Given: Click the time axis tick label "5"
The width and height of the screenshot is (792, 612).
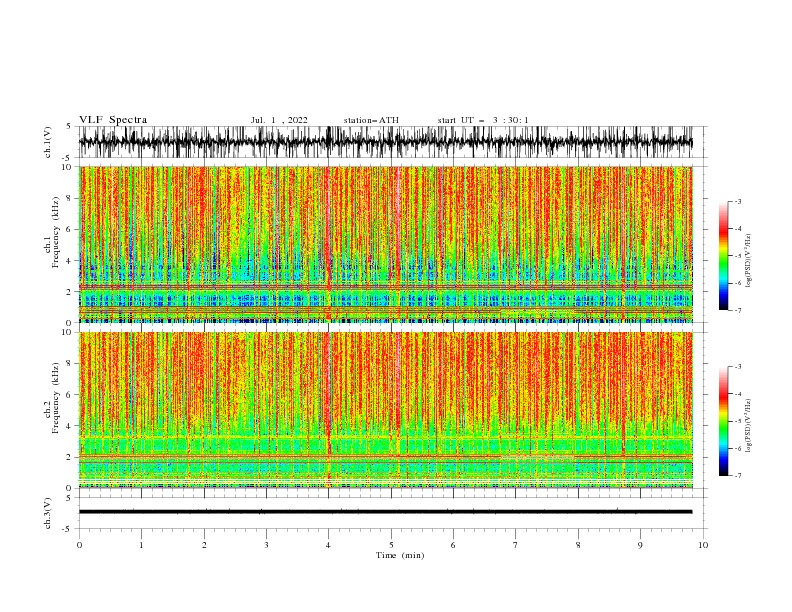Looking at the screenshot, I should pos(391,545).
